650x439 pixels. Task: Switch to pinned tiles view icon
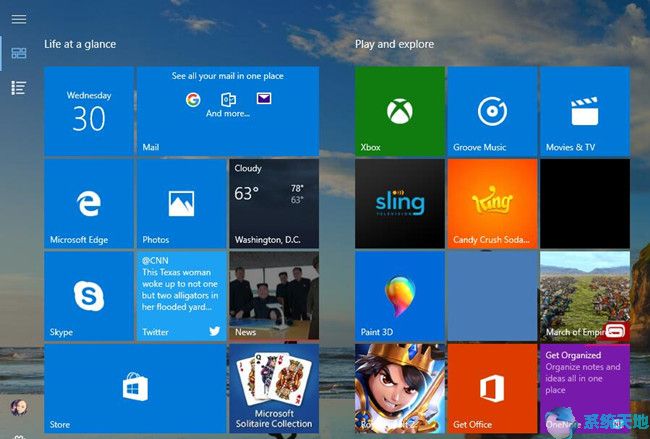tap(19, 53)
